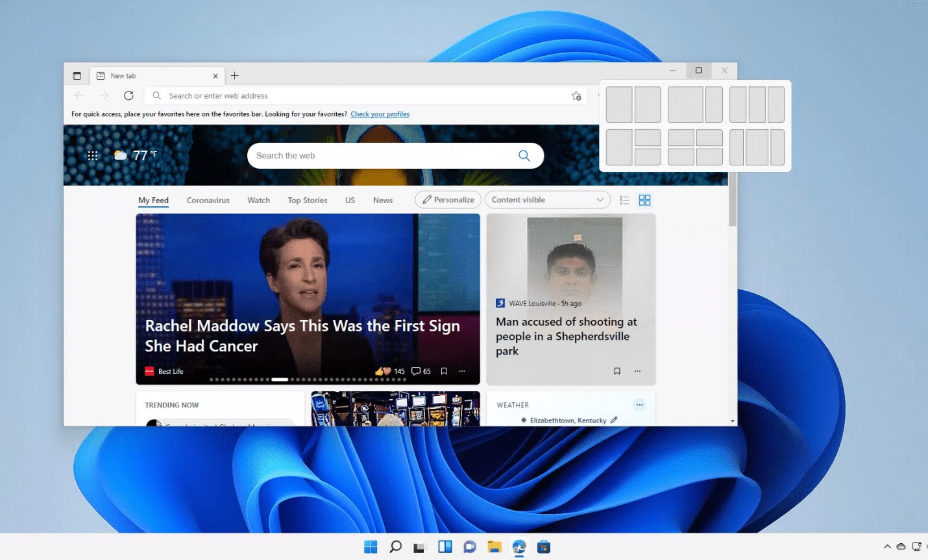Image resolution: width=928 pixels, height=560 pixels.
Task: Select the US tab
Action: pyautogui.click(x=350, y=200)
